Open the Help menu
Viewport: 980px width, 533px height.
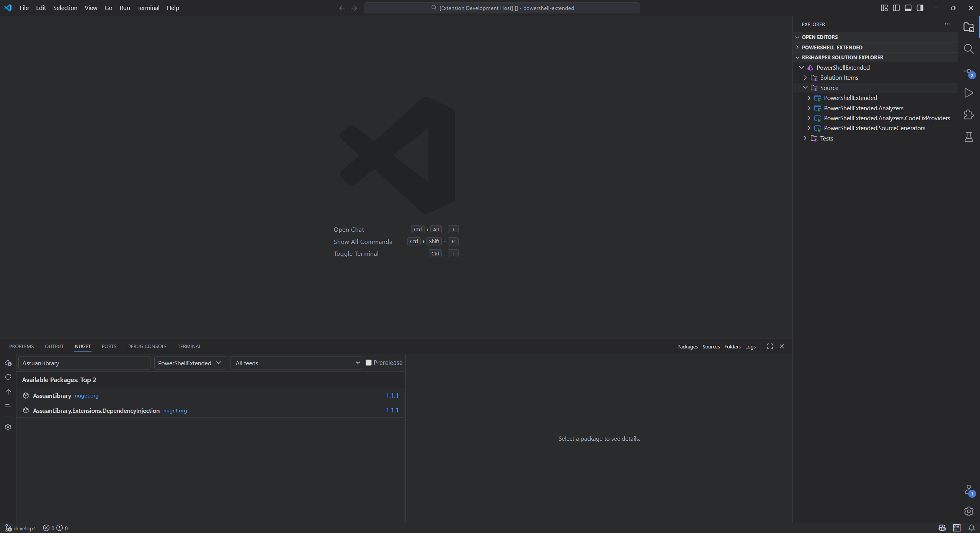tap(173, 8)
